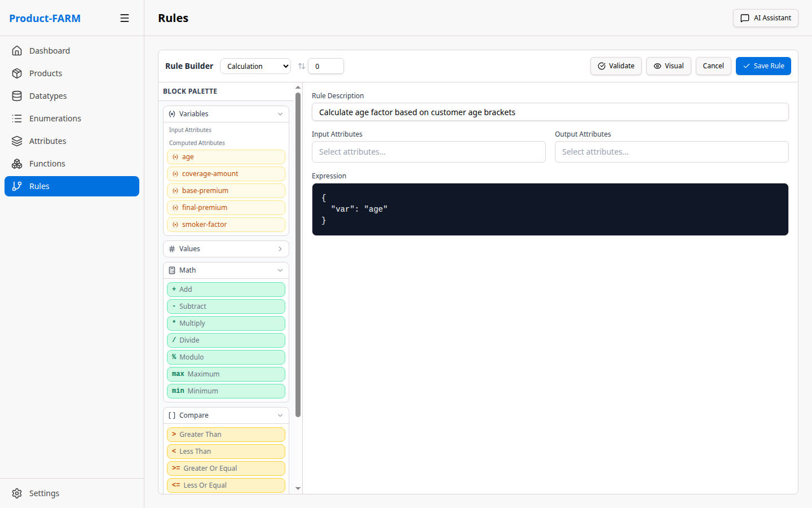Select the Datatypes stack icon
This screenshot has height=508, width=812.
[x=17, y=95]
